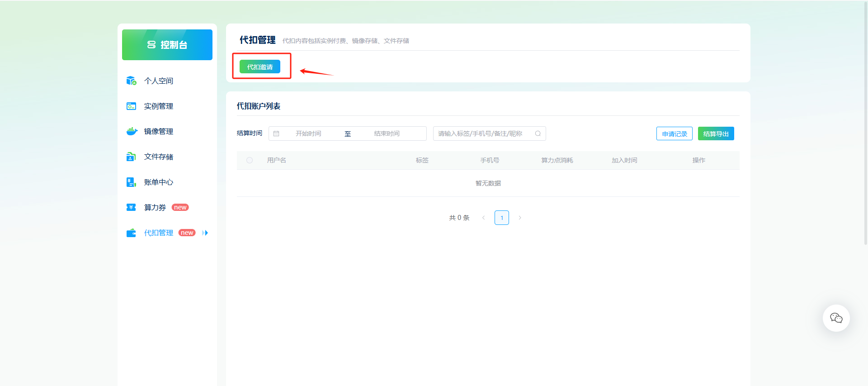Click the 个人空间 cube icon
This screenshot has width=868, height=386.
click(x=131, y=81)
